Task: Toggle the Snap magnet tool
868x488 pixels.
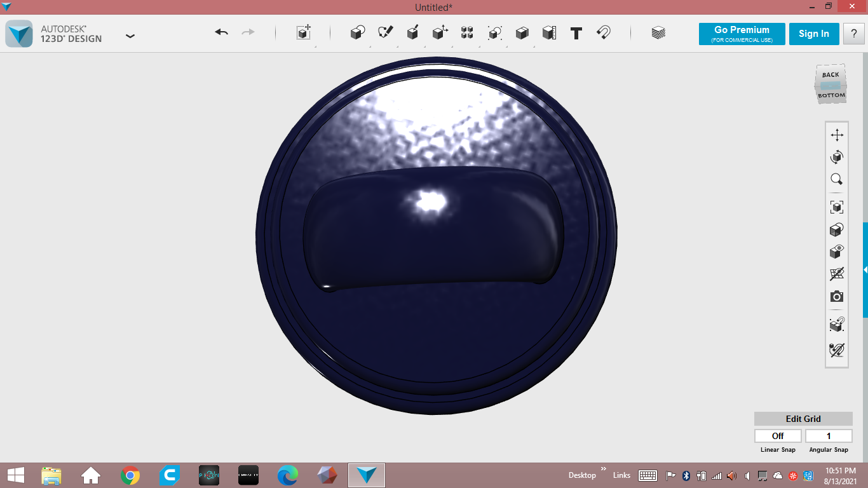Action: (x=604, y=32)
